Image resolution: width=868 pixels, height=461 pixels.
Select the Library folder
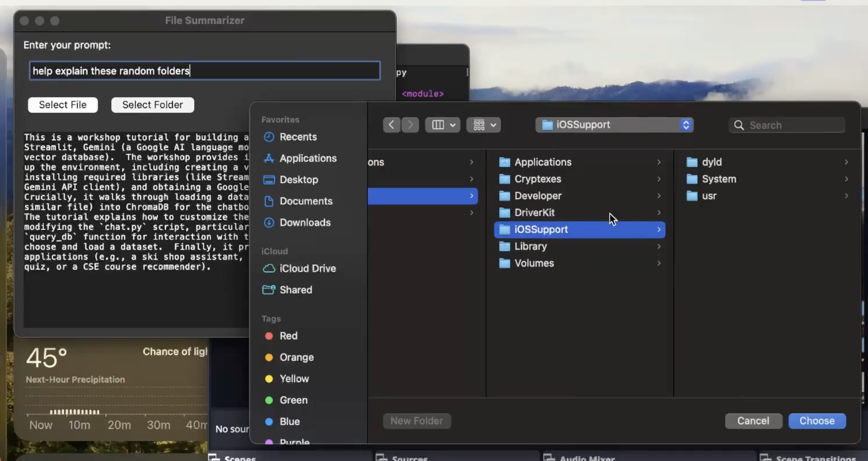pyautogui.click(x=530, y=246)
